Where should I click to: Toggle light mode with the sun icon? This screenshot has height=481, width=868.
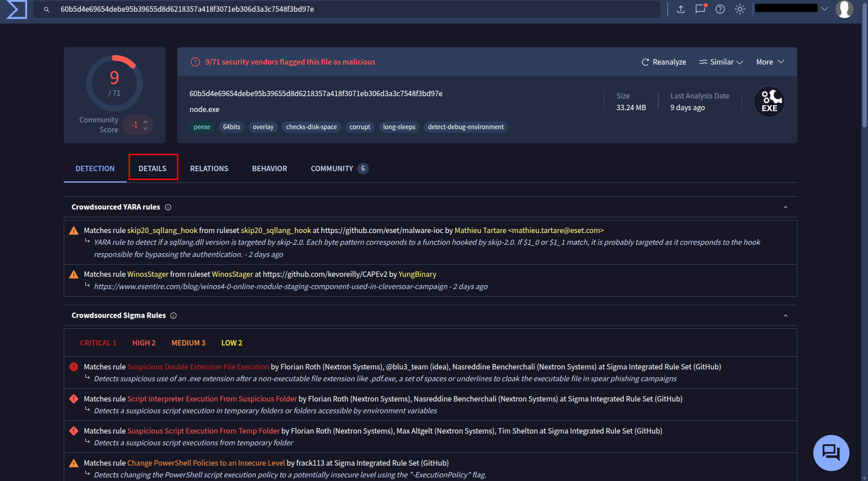click(740, 9)
